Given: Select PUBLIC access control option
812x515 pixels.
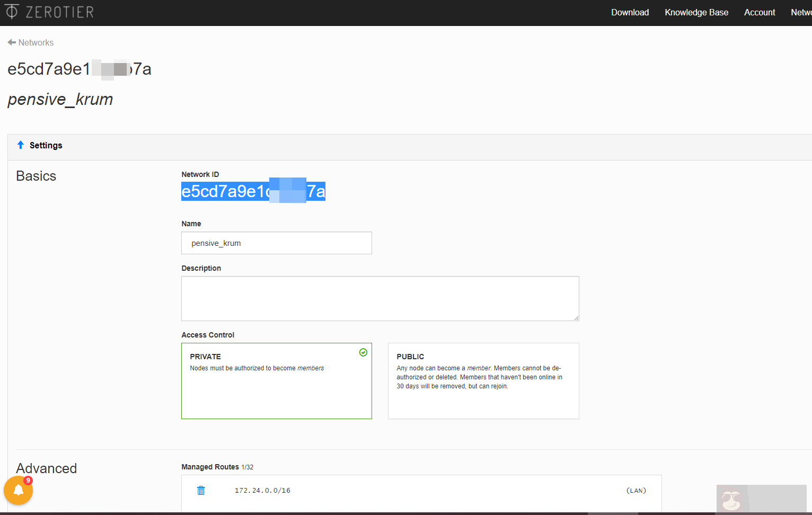Looking at the screenshot, I should (483, 380).
